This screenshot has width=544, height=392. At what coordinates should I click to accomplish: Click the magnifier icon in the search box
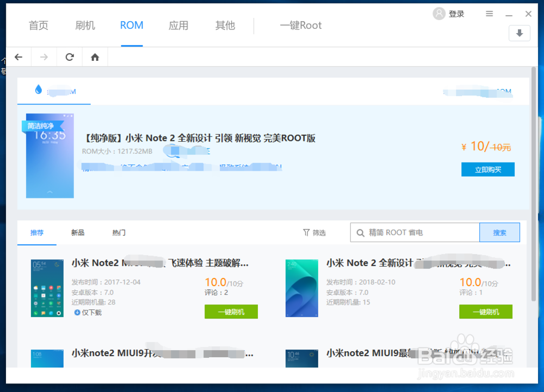click(361, 233)
